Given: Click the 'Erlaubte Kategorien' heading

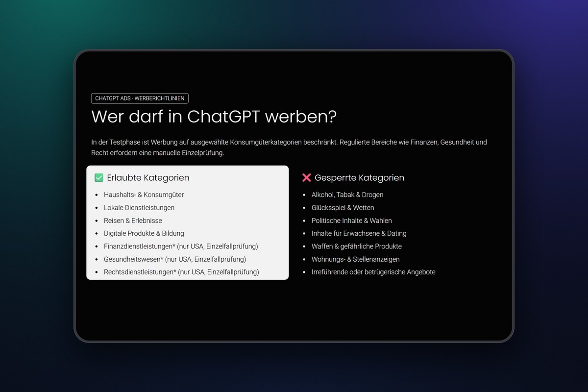Looking at the screenshot, I should [x=148, y=178].
